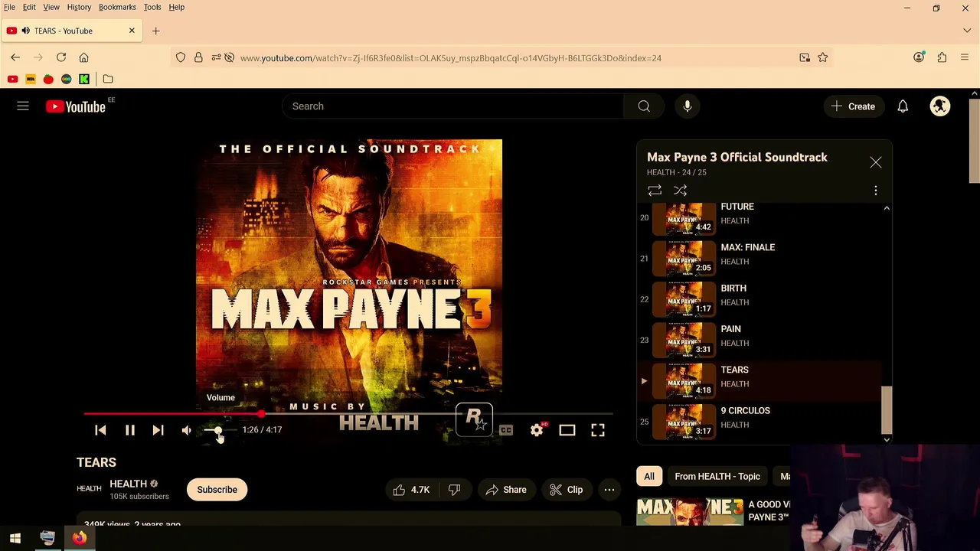Viewport: 980px width, 551px height.
Task: Select the All filter chip
Action: (649, 476)
